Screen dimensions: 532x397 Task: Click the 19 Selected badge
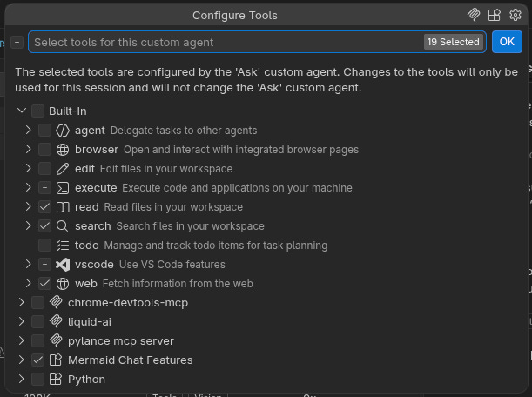pyautogui.click(x=453, y=42)
